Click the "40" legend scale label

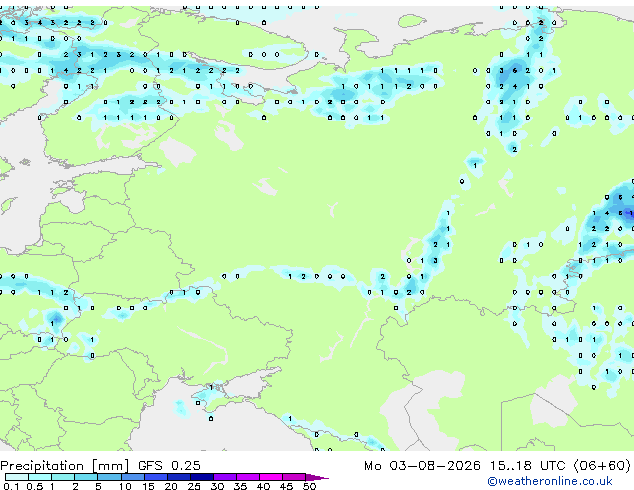click(263, 486)
